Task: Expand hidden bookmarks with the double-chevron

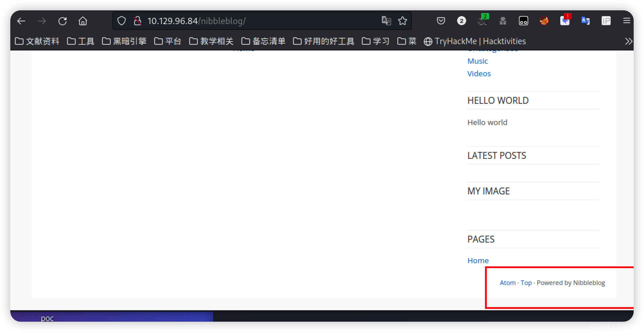Action: 629,41
